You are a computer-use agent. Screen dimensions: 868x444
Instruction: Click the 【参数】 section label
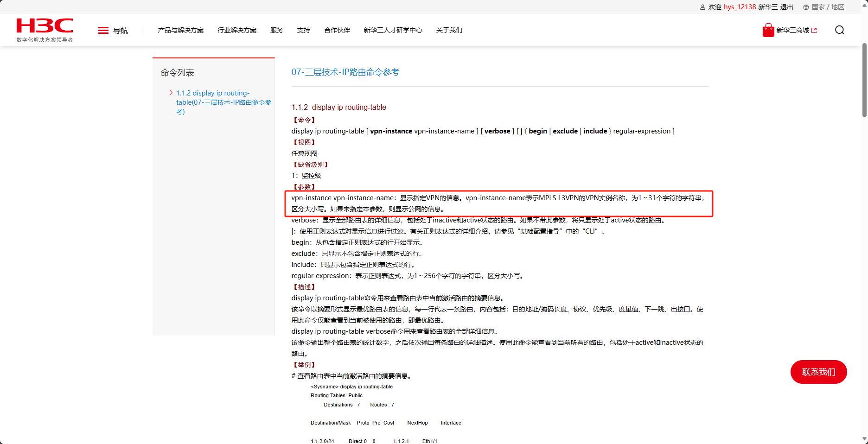[x=305, y=187]
